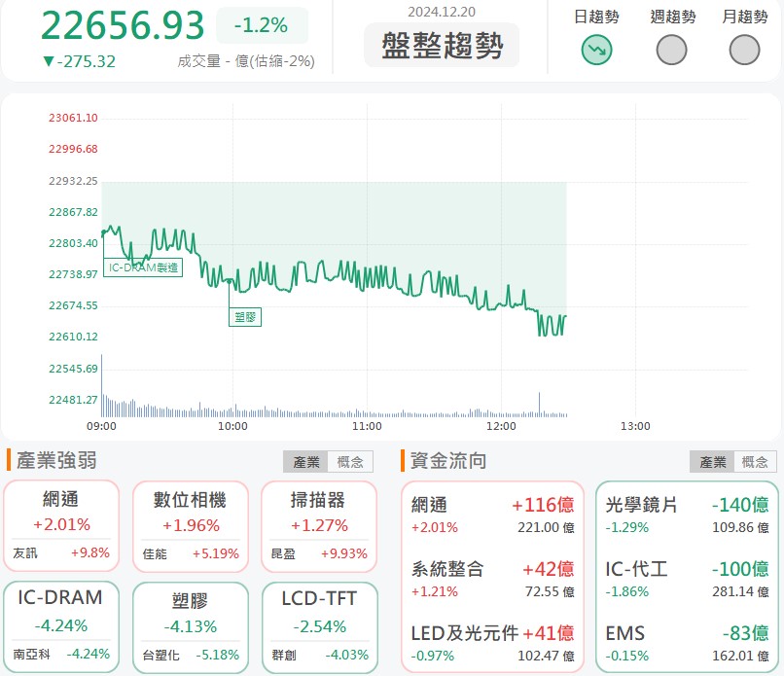
Task: Click the weekly trend gray circle indicator
Action: [x=671, y=50]
